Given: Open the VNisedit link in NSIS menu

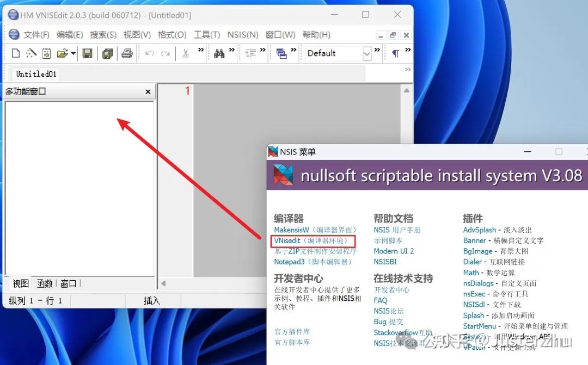Looking at the screenshot, I should pos(311,240).
